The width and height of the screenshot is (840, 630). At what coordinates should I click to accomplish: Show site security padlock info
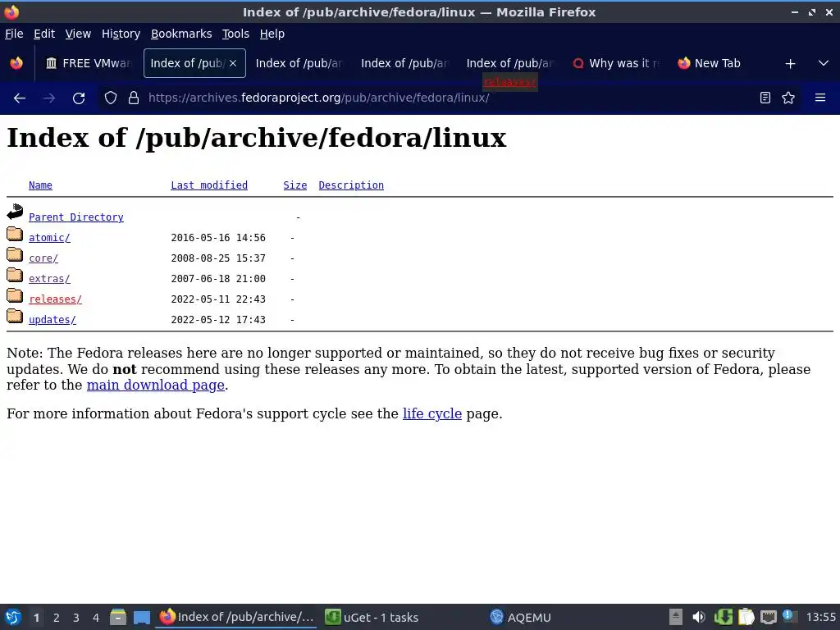[x=134, y=98]
